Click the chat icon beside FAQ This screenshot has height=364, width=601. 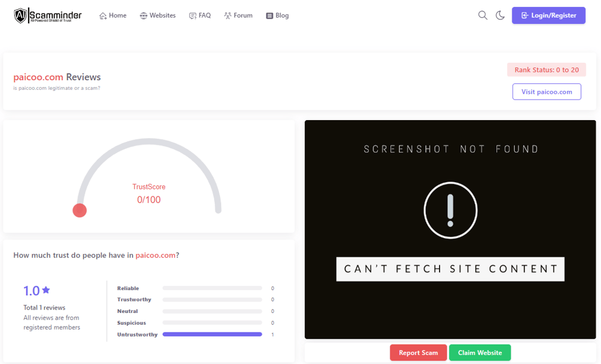point(193,16)
